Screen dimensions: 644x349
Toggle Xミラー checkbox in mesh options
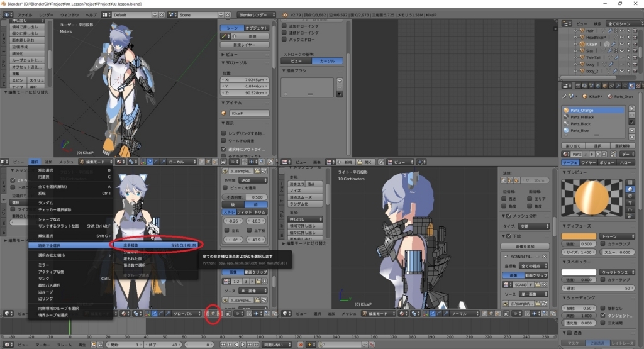click(x=13, y=180)
